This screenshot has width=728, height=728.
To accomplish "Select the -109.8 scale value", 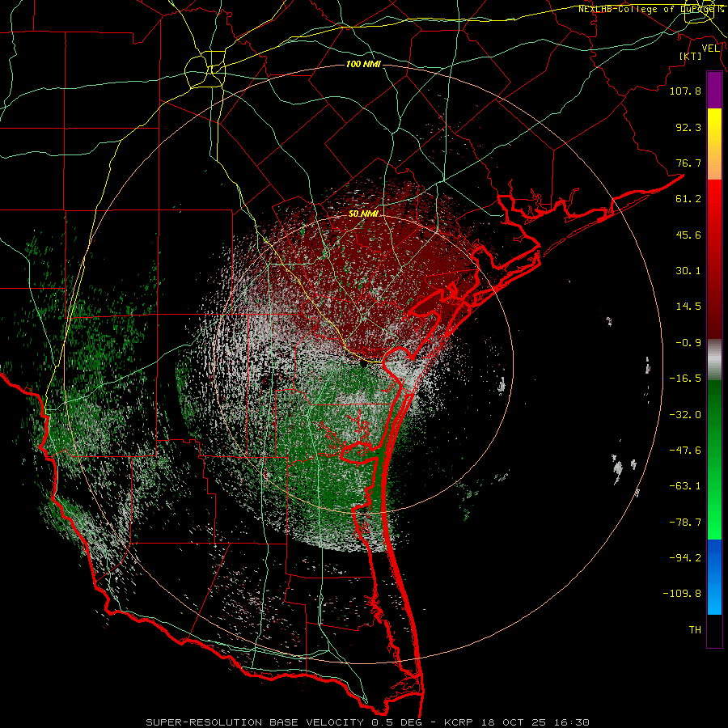I will [682, 594].
